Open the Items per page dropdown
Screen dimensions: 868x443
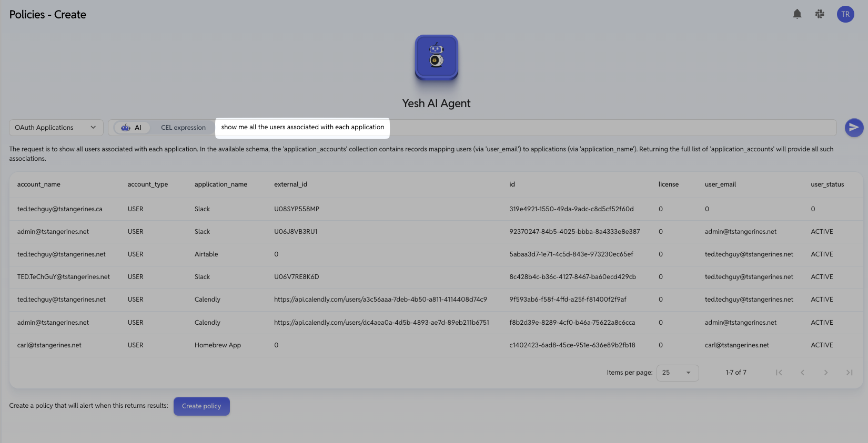pos(678,373)
